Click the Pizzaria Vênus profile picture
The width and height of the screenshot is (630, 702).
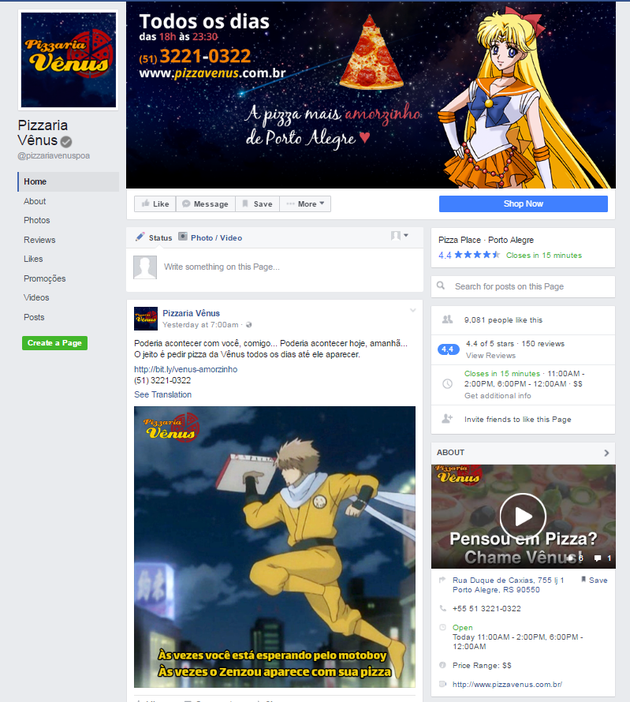[x=68, y=60]
